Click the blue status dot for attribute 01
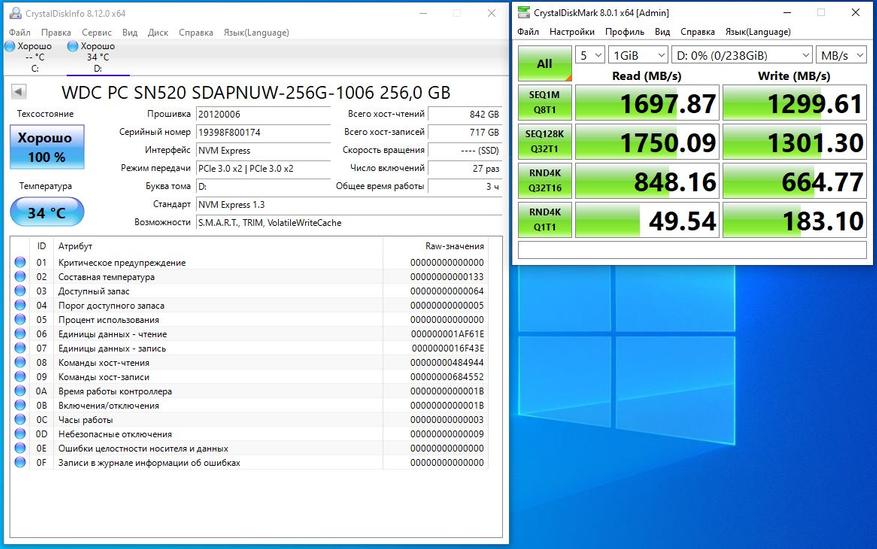Viewport: 877px width, 549px height. 20,263
